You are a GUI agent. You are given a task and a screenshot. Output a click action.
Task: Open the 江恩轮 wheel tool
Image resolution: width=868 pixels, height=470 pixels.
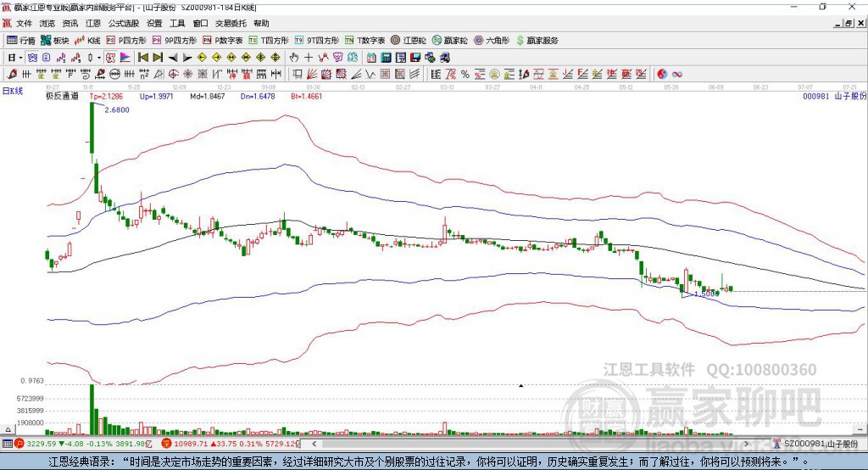coord(409,41)
